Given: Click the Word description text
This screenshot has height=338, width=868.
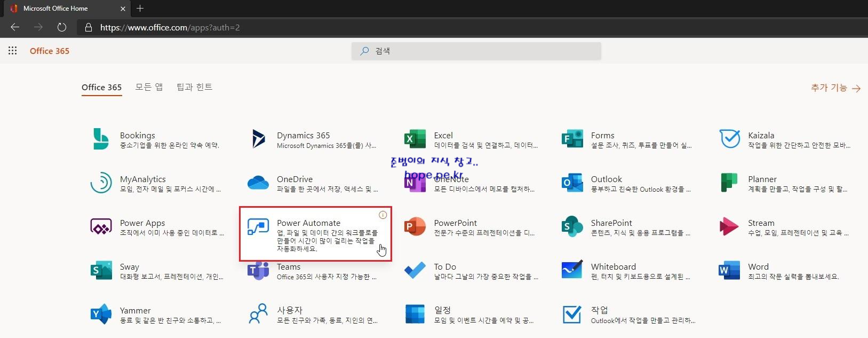Looking at the screenshot, I should point(793,277).
